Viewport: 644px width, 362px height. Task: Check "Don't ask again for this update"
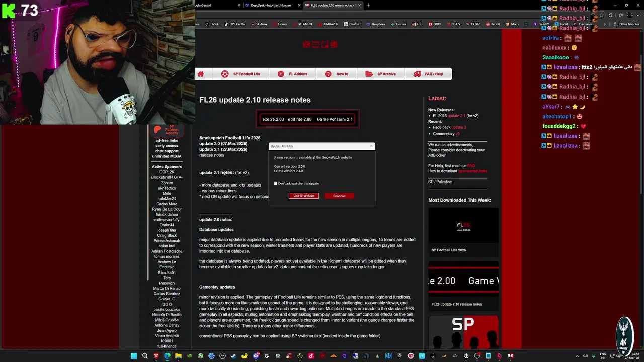pyautogui.click(x=275, y=183)
